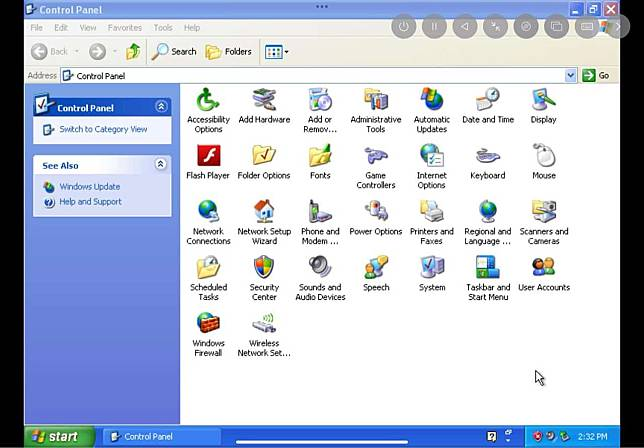
Task: Expand the Address bar dropdown arrow
Action: click(570, 76)
